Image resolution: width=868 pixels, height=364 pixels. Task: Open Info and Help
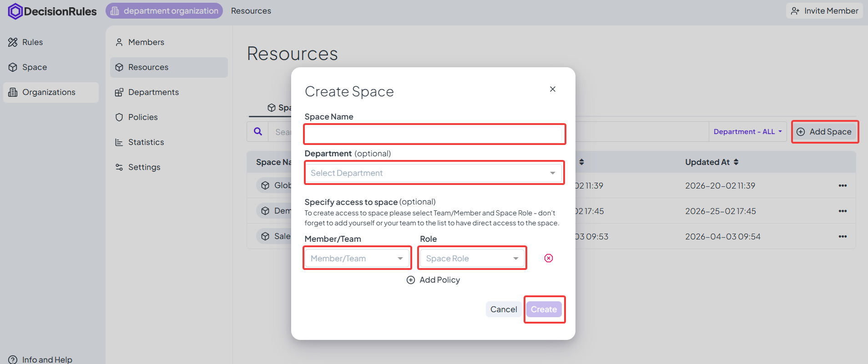coord(41,359)
